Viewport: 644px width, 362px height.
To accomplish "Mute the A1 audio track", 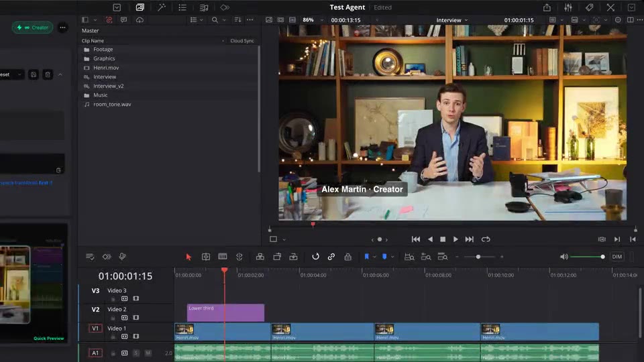I will pyautogui.click(x=148, y=353).
